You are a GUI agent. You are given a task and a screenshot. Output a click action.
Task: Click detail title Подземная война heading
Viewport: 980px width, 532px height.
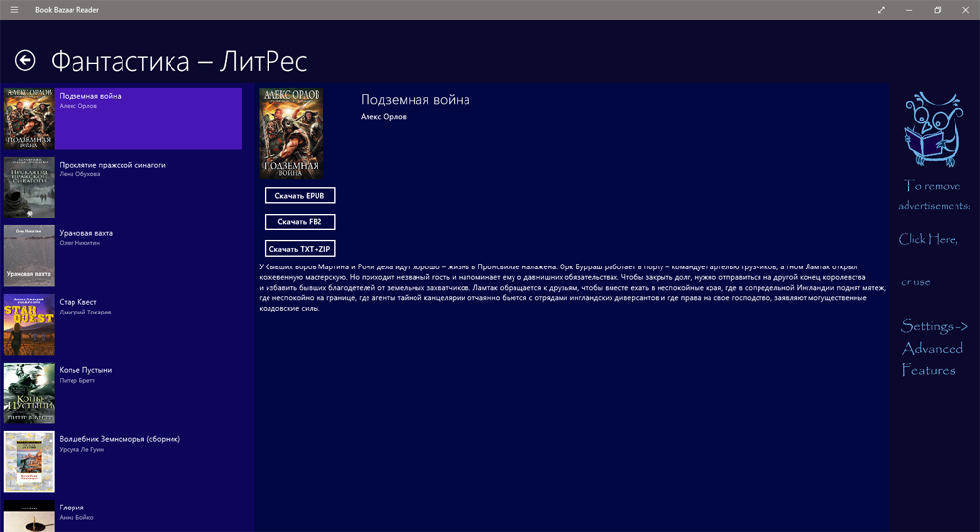pyautogui.click(x=415, y=99)
